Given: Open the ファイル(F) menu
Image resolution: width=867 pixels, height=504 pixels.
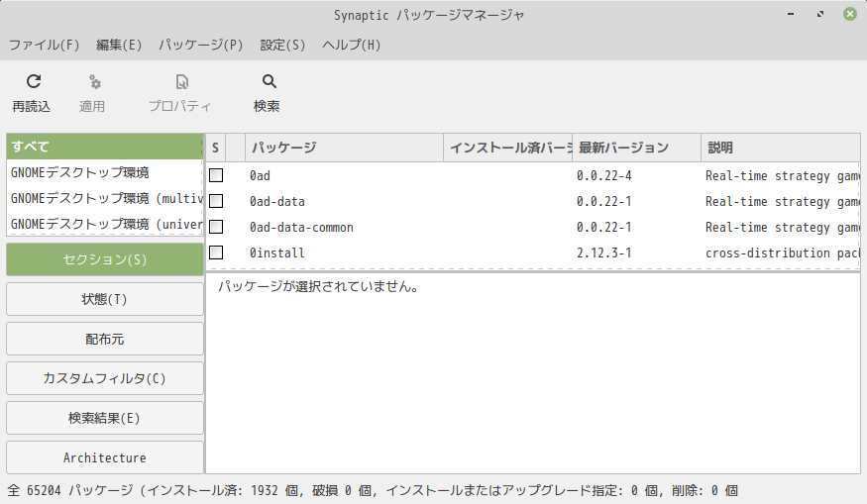Looking at the screenshot, I should pos(45,45).
